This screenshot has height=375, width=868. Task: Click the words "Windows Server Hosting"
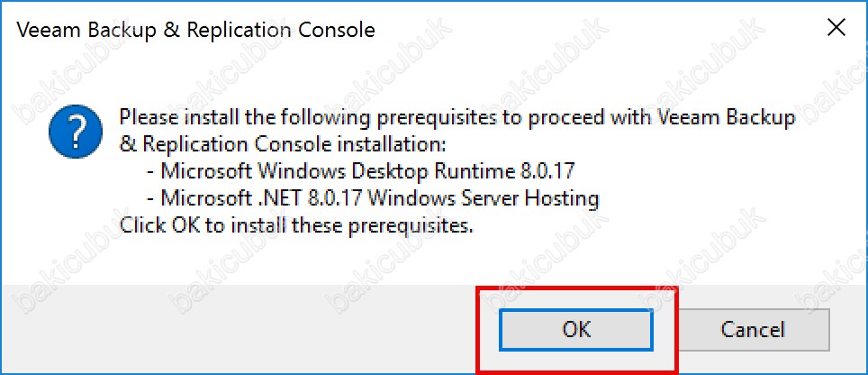484,198
